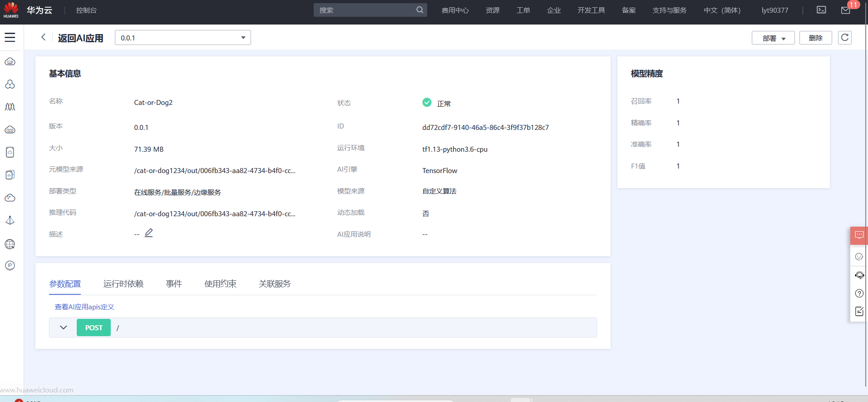Click the 正常 status text

(444, 104)
